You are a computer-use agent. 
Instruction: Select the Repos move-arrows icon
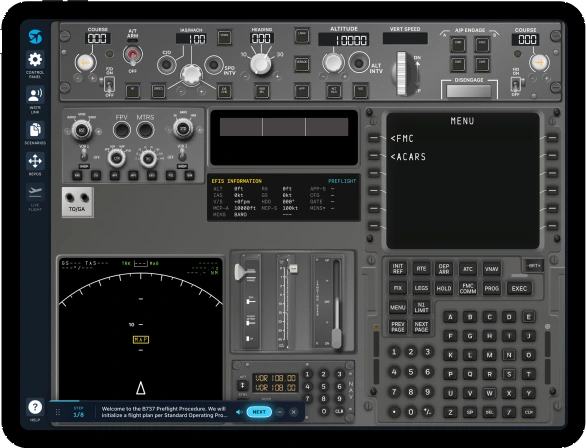(x=35, y=161)
